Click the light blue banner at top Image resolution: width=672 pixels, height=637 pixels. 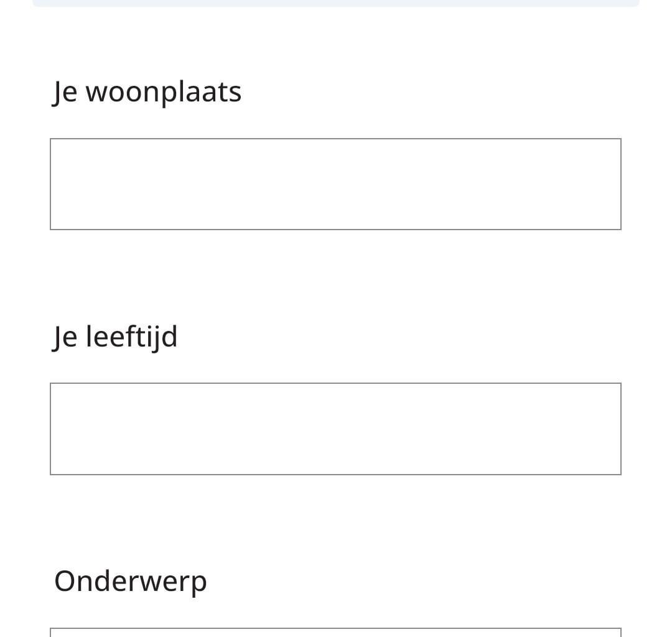click(335, 3)
